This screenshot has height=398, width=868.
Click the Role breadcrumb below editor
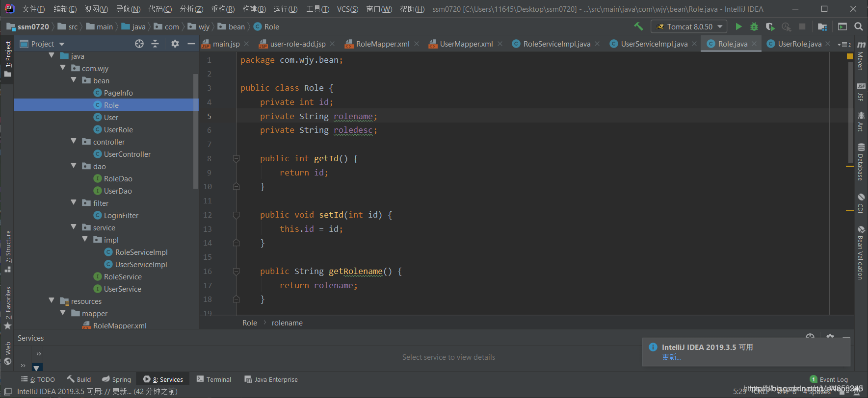pyautogui.click(x=249, y=323)
